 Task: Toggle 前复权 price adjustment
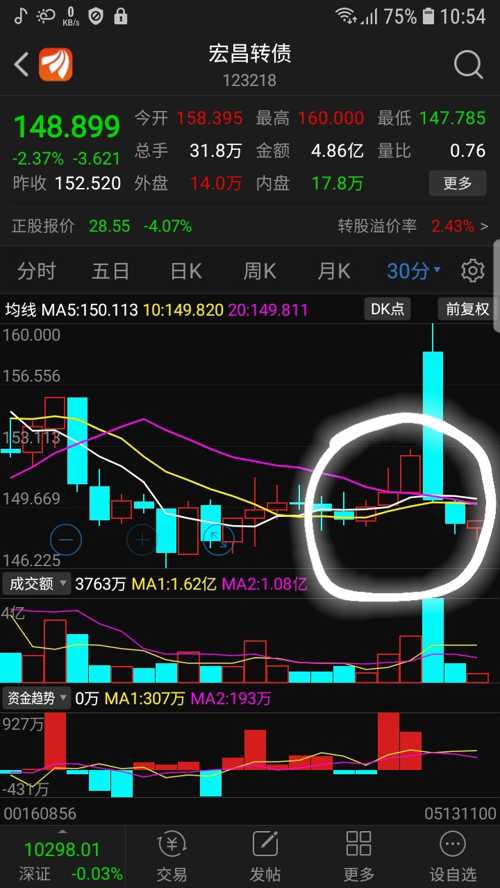(467, 309)
